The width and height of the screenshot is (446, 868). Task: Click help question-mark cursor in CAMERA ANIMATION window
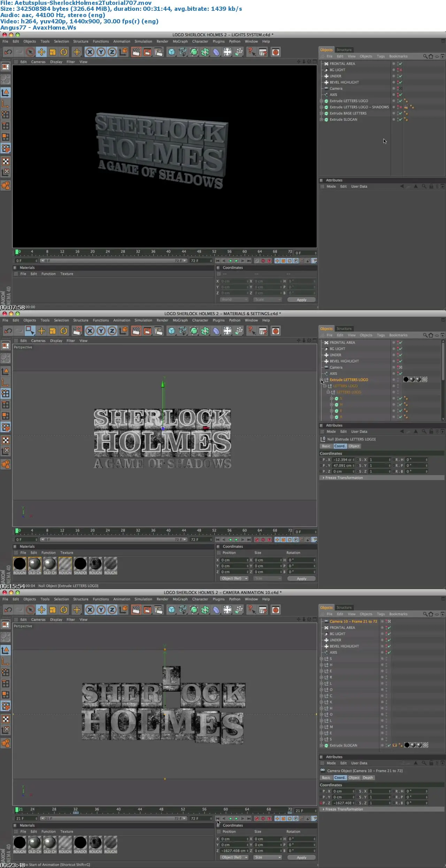[x=252, y=610]
